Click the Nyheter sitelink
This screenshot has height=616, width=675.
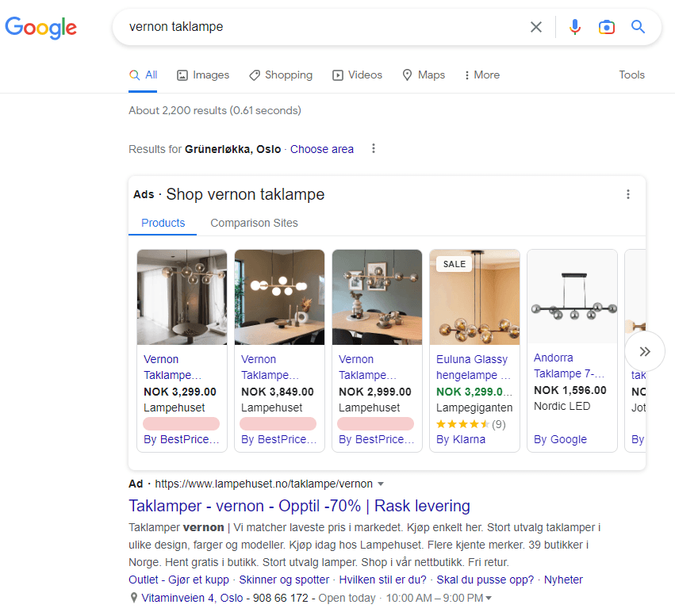(563, 580)
